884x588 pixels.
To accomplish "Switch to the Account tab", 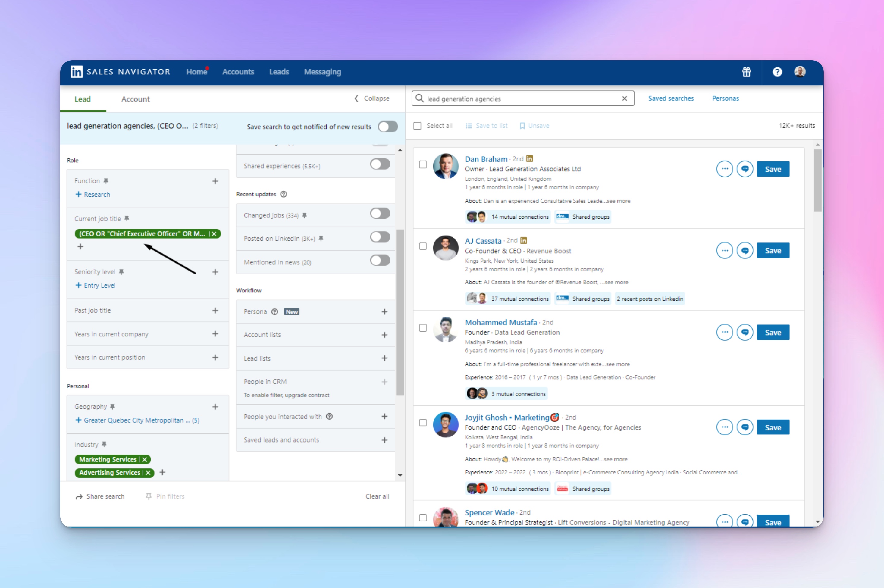I will [135, 99].
